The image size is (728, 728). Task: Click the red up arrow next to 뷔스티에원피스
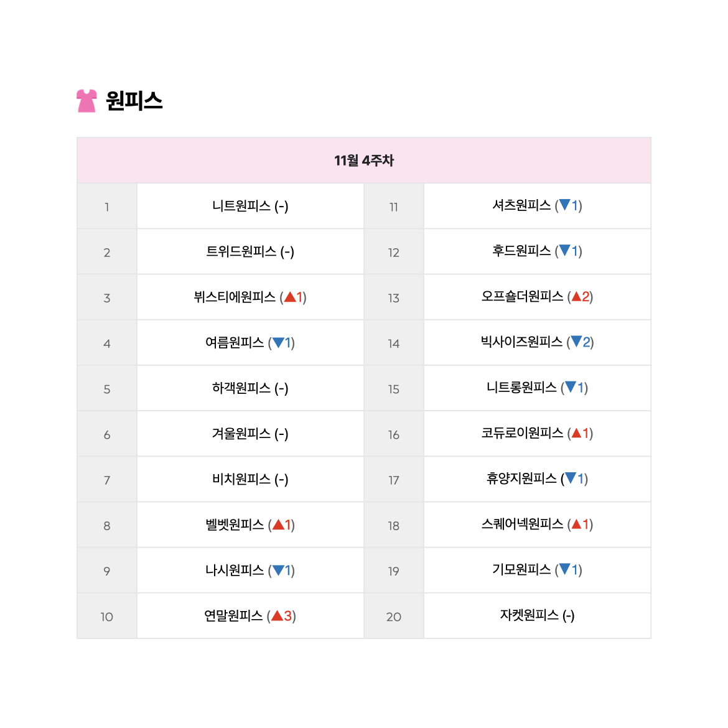coord(290,297)
